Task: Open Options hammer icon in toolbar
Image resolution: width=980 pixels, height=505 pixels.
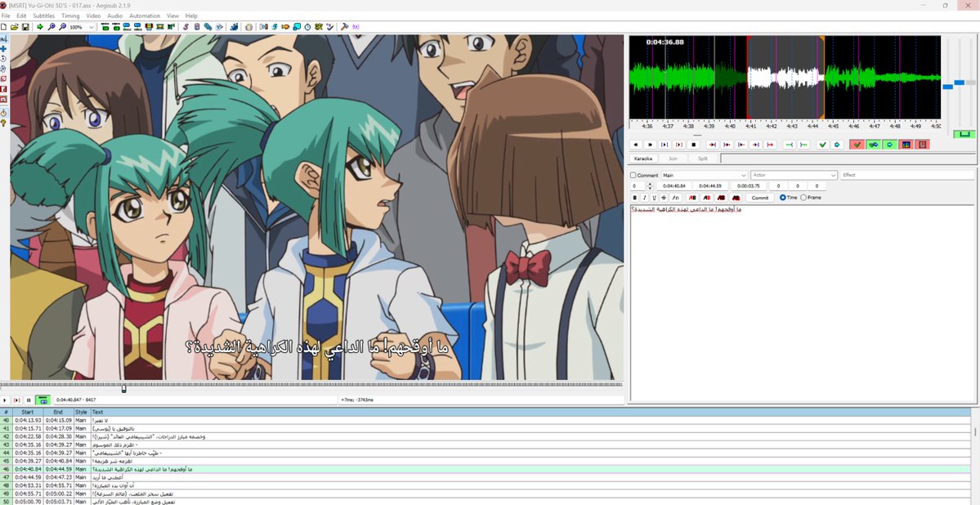Action: [x=344, y=27]
